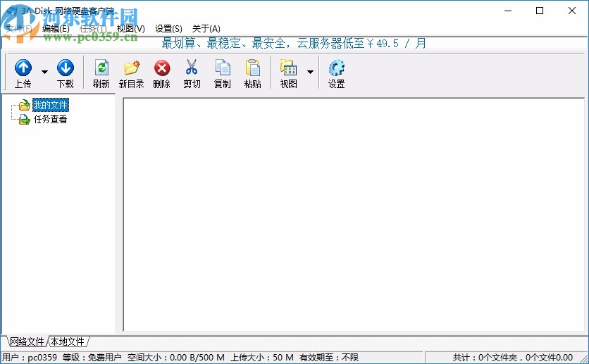Open the 视图(V) menu
589x364 pixels.
[131, 29]
